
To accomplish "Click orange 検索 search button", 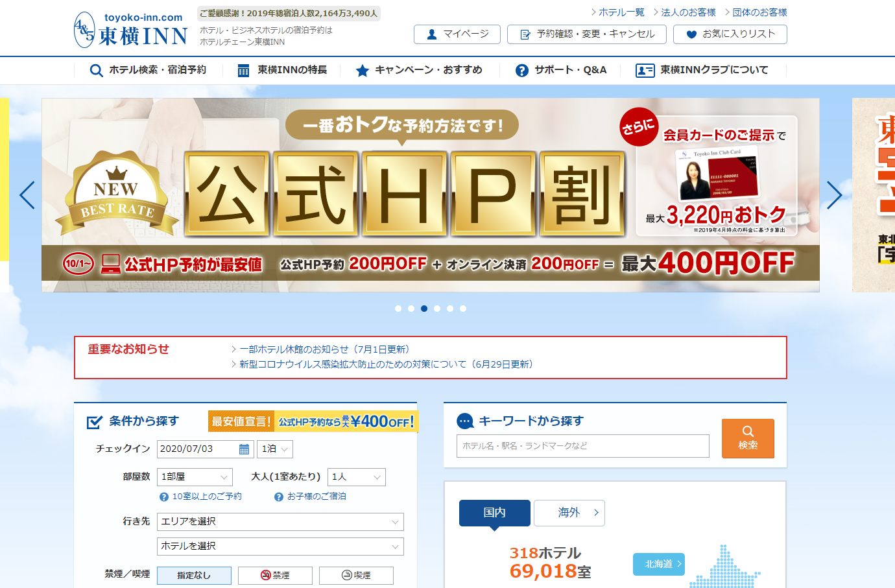I will click(x=748, y=439).
